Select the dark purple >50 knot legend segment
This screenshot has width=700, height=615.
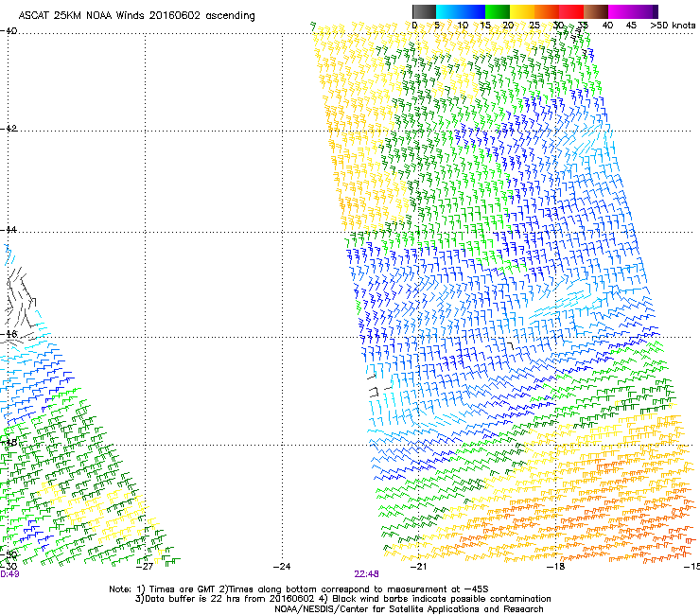click(656, 11)
